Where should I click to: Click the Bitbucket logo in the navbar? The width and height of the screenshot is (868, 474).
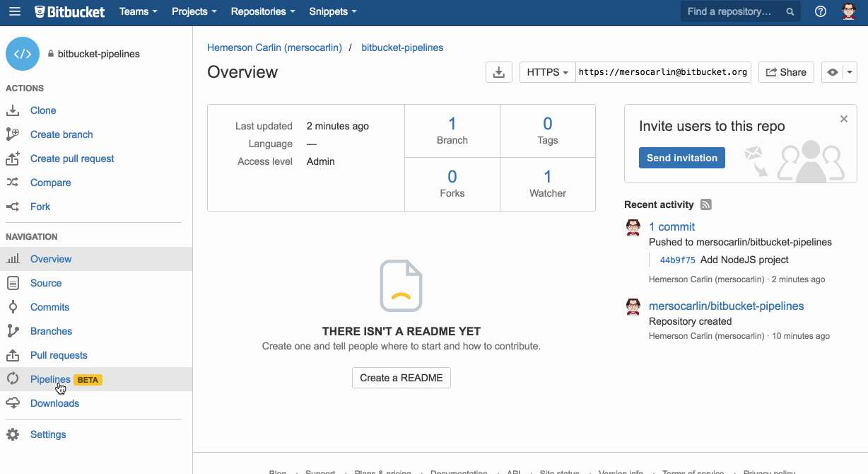coord(69,11)
